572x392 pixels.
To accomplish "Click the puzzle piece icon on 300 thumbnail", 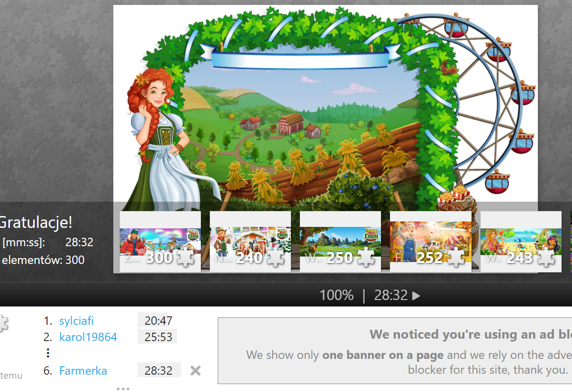I will pos(186,258).
